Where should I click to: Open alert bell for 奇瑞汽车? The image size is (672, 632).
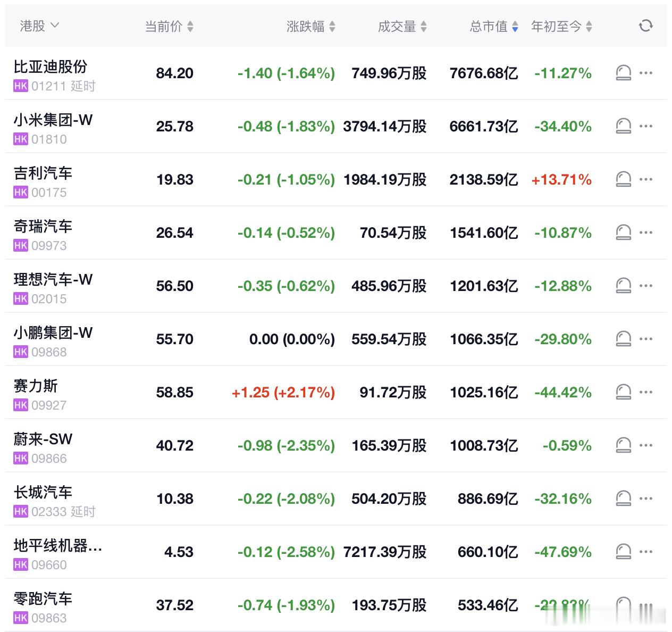623,232
